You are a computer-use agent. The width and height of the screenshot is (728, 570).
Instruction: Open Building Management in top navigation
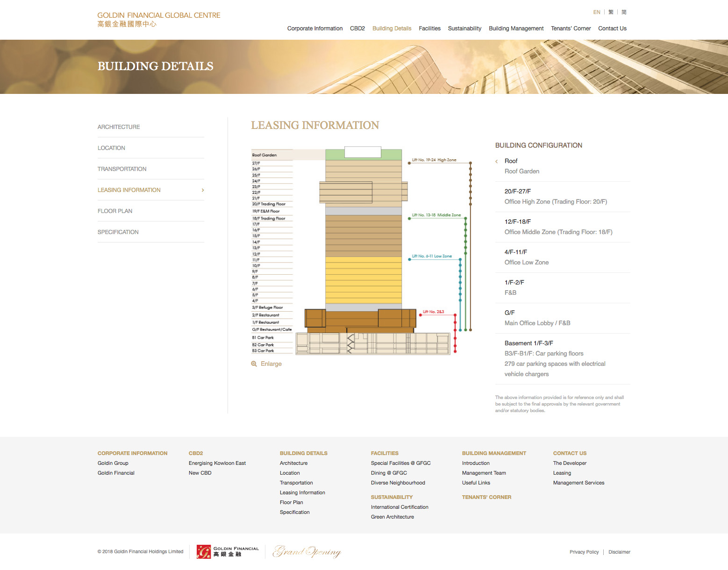click(x=516, y=28)
